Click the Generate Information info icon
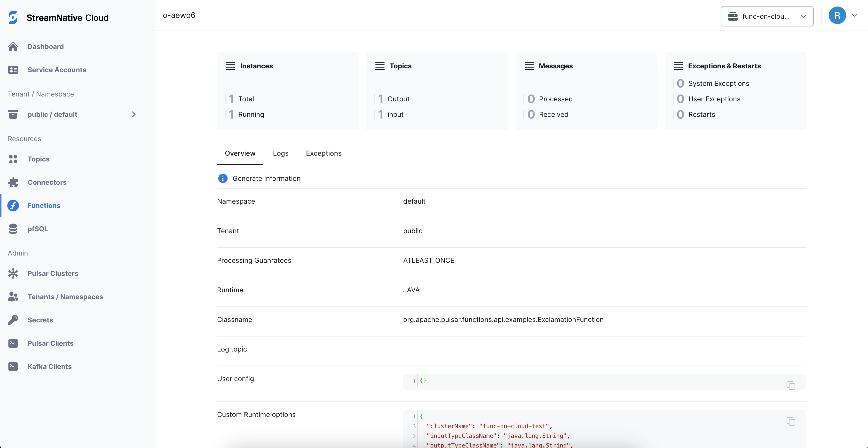868x448 pixels. click(x=223, y=178)
